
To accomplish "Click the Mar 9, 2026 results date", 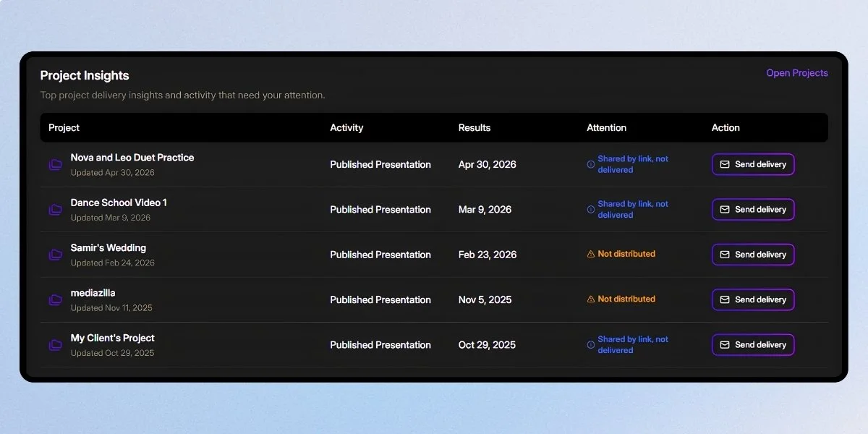I will click(x=485, y=210).
